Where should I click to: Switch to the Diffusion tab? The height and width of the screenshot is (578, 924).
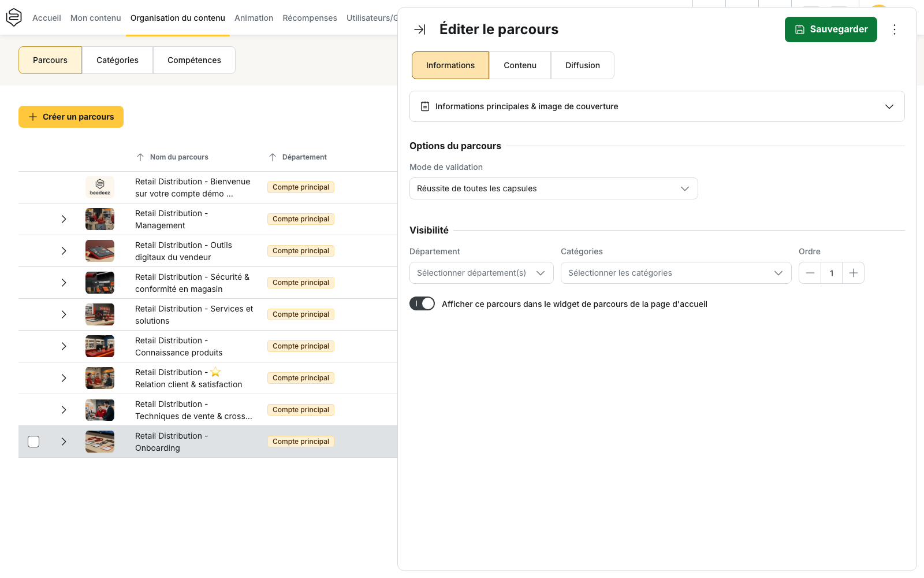pyautogui.click(x=583, y=65)
